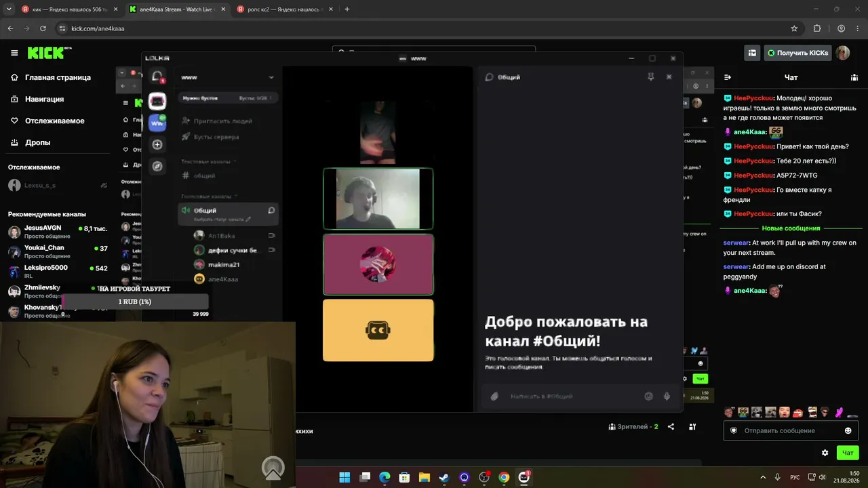
Task: Open the headphone-wearing user's video tile
Action: (378, 199)
